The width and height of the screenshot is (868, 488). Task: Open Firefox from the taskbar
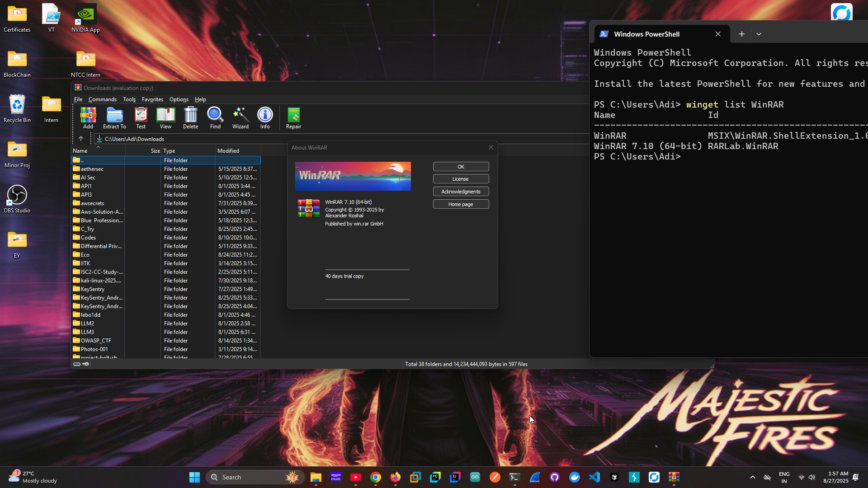[x=396, y=477]
